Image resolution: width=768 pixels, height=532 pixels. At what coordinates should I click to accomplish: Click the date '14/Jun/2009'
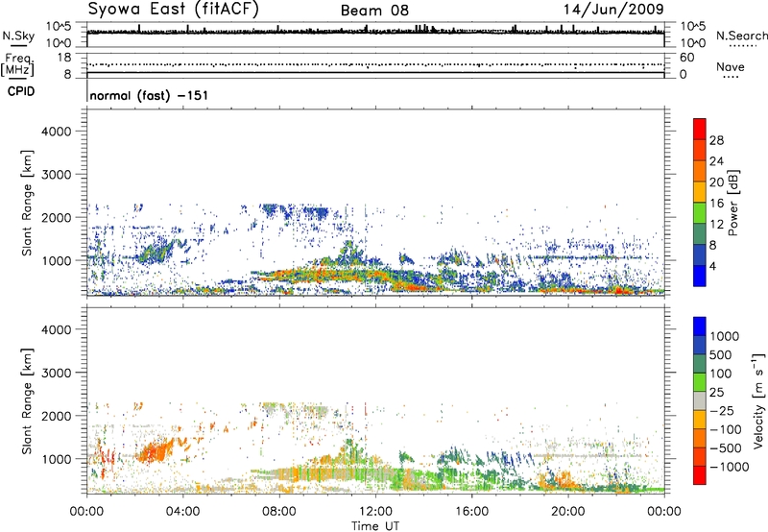click(x=613, y=9)
